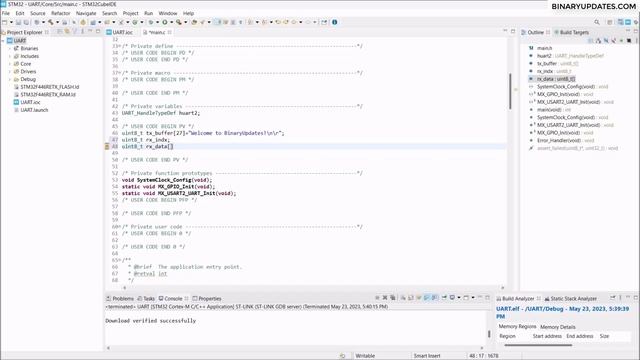Click Project Explorer filter icon

(x=75, y=31)
